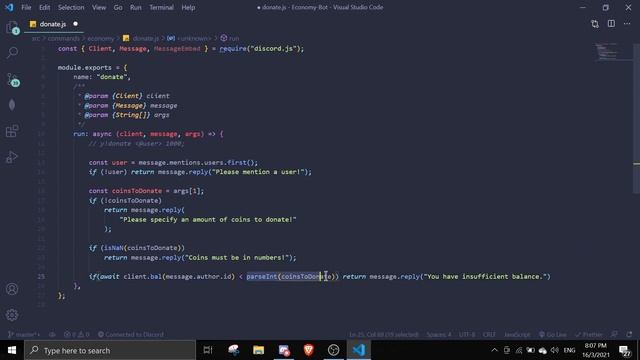Click the notifications bell in status bar

[x=629, y=334]
